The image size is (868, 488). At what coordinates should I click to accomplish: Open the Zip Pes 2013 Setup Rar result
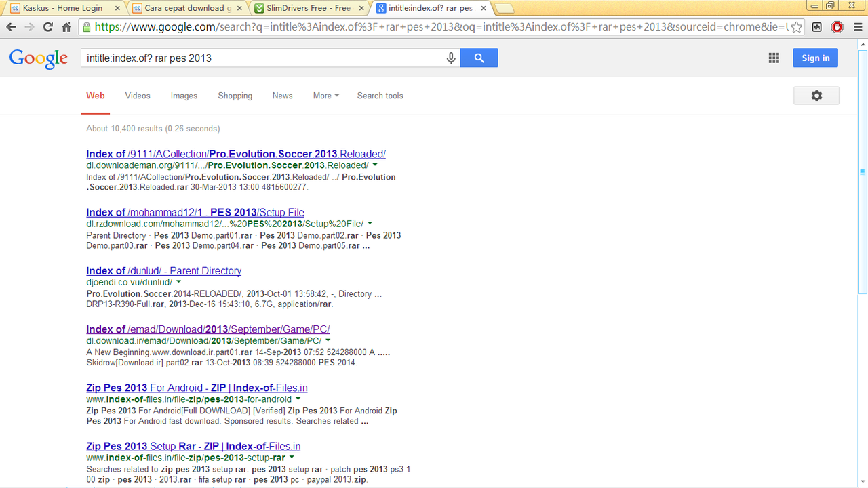tap(193, 446)
